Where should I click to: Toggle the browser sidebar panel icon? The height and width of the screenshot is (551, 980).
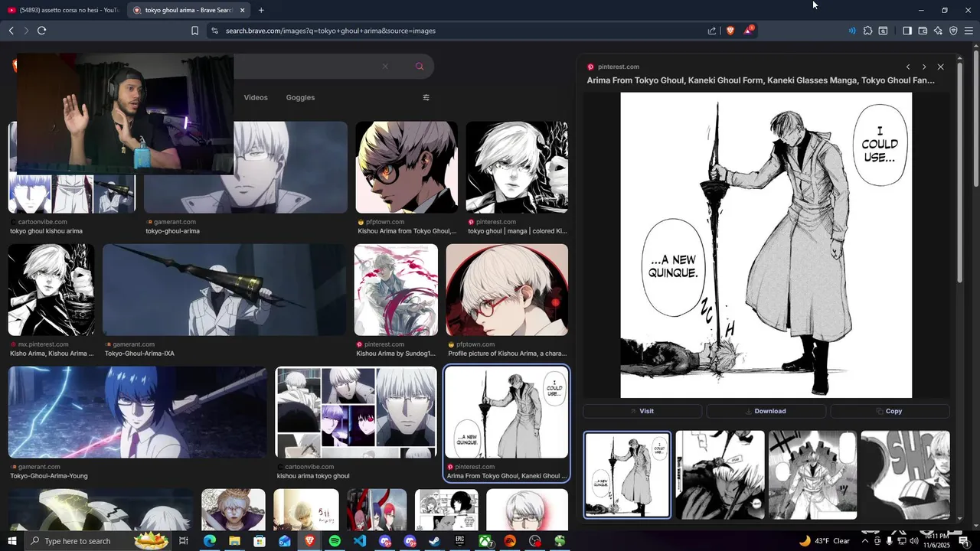[906, 31]
